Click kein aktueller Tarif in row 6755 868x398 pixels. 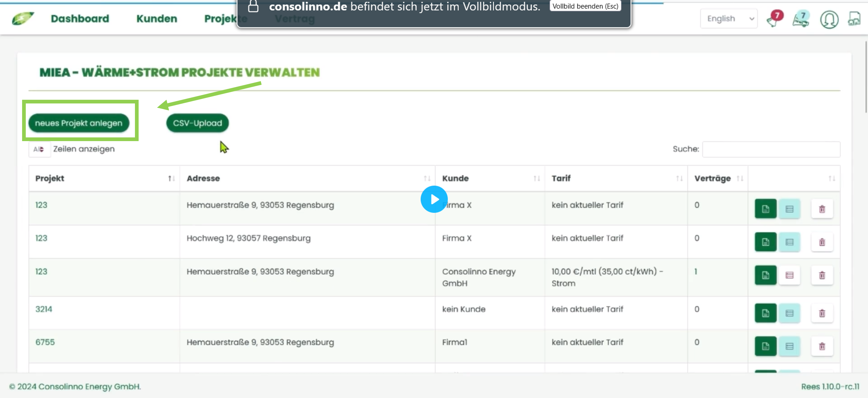587,342
